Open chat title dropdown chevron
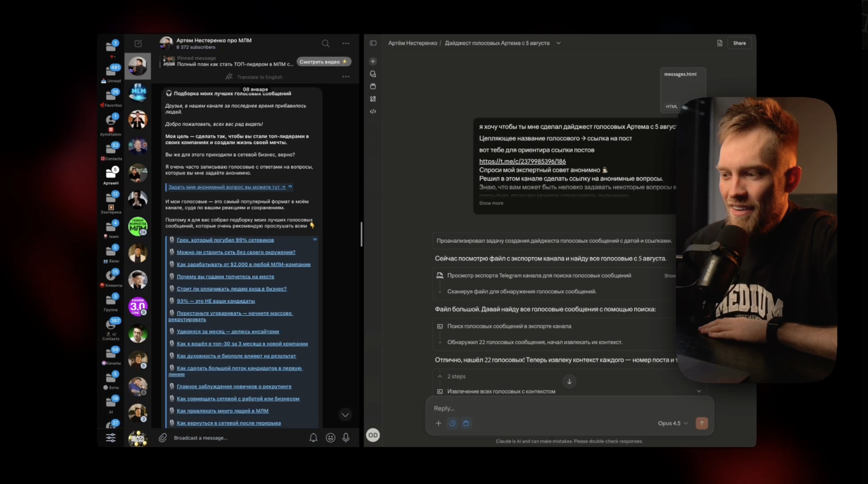Screen dimensions: 868x484 (558, 43)
